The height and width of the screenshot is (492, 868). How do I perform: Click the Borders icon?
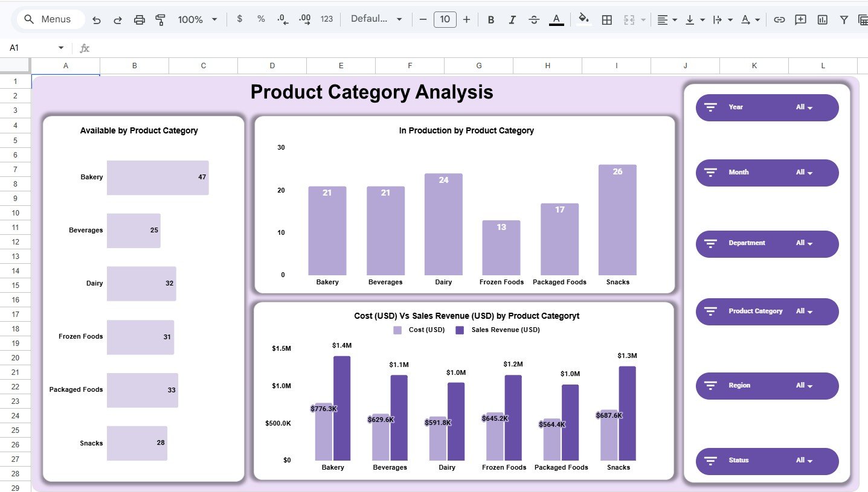(x=607, y=20)
